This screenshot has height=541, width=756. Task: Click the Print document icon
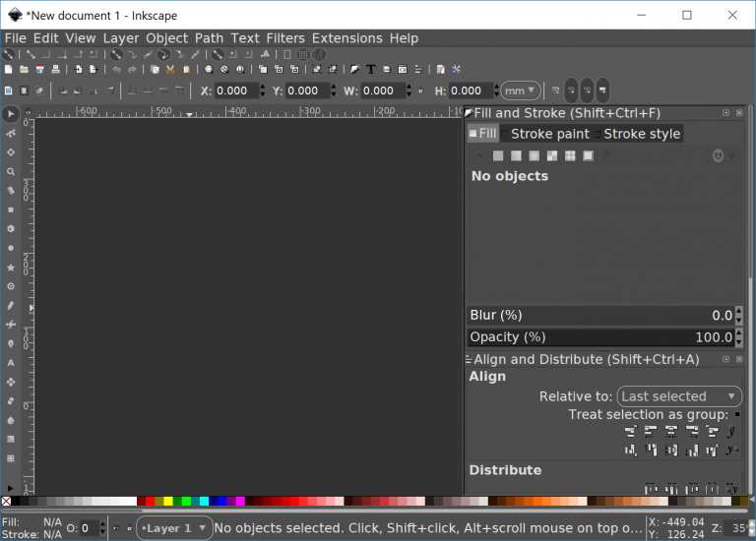(x=55, y=70)
